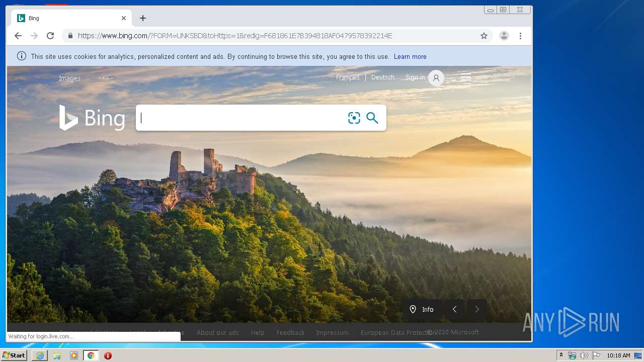Open European Data Protection link
This screenshot has width=644, height=362.
397,332
